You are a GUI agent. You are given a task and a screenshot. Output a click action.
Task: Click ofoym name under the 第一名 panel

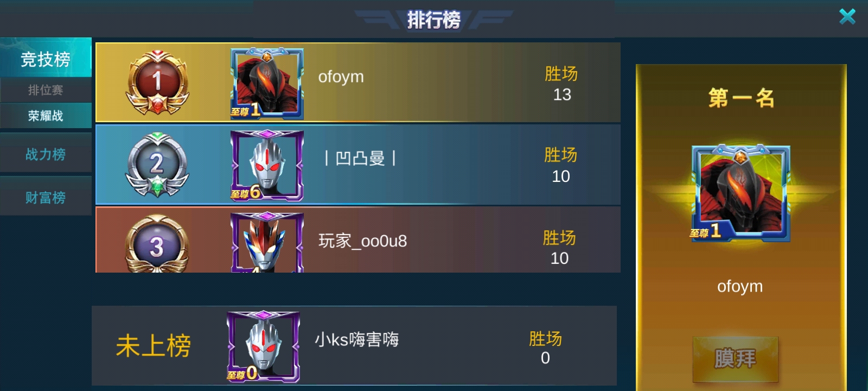[740, 286]
